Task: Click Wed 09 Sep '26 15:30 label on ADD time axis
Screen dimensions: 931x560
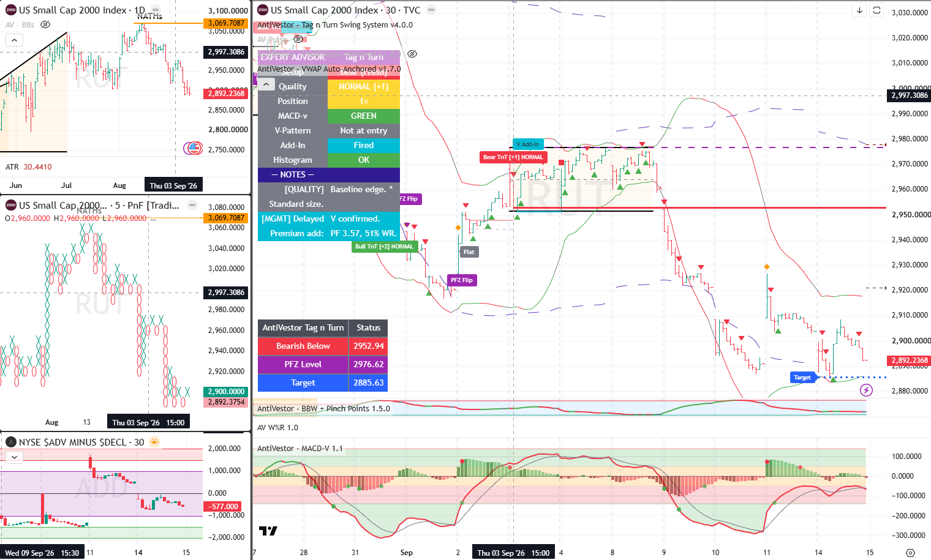Action: coord(42,553)
